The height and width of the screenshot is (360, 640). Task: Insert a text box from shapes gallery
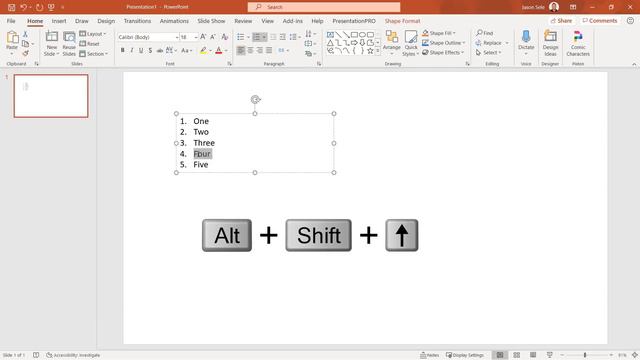coord(330,35)
